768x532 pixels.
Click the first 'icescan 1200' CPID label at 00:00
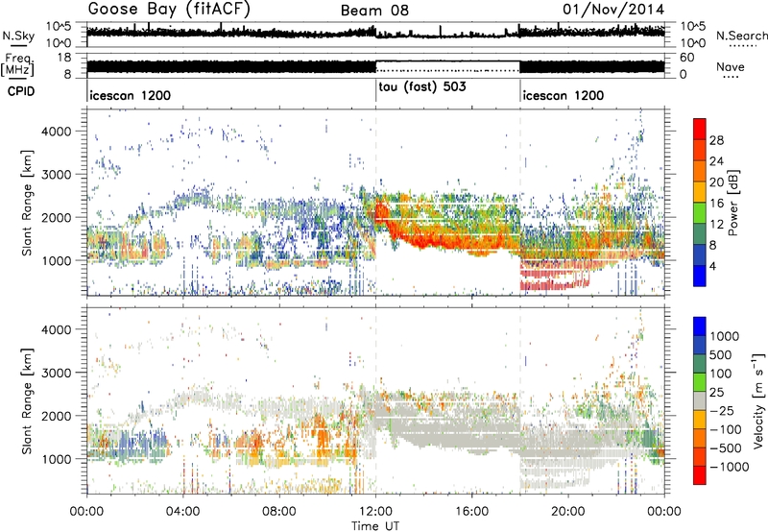[131, 95]
